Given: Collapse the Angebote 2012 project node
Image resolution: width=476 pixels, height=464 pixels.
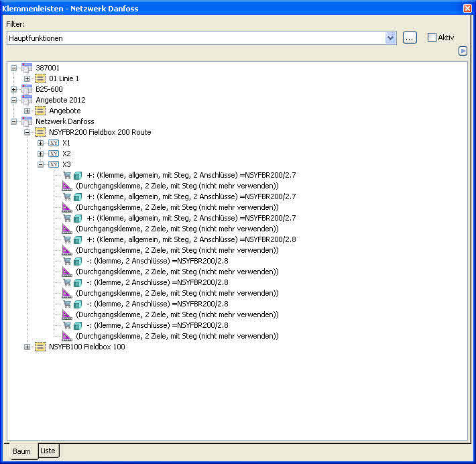Looking at the screenshot, I should [13, 100].
